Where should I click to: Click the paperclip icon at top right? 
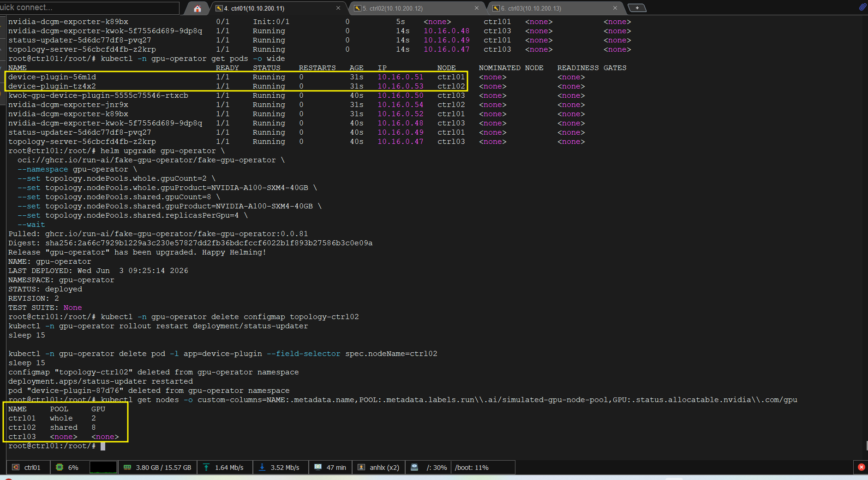click(x=862, y=7)
